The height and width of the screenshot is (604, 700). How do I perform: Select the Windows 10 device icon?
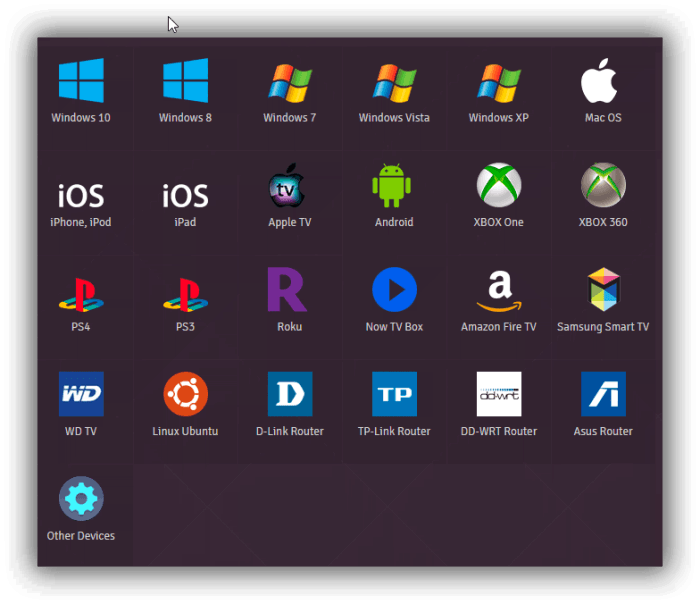(x=81, y=81)
